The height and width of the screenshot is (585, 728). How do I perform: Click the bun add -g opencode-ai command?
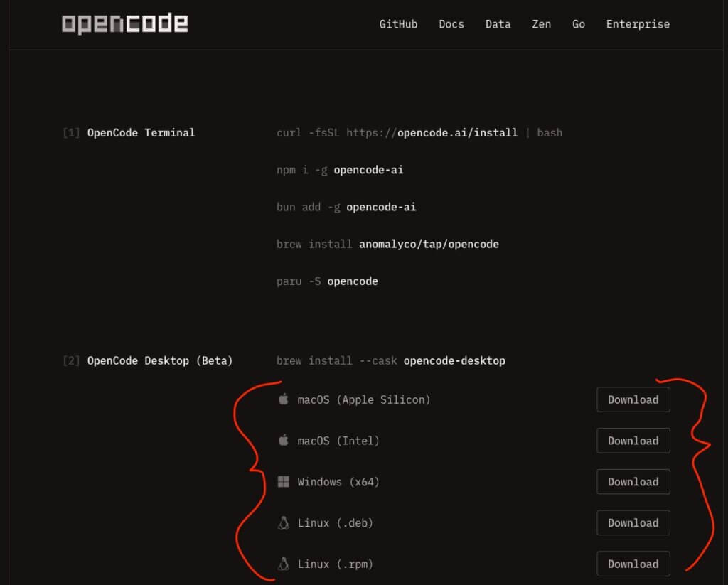[346, 207]
